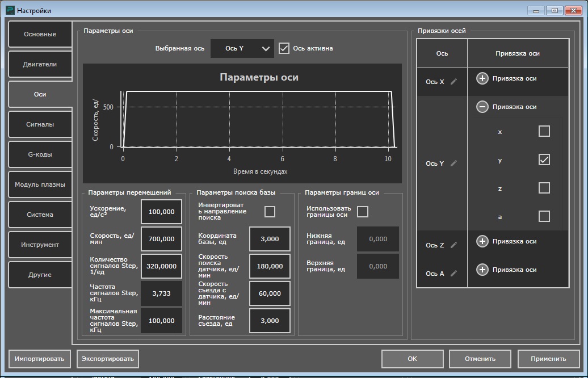Collapse Привязка оси for Ось Y with minus icon
Viewport: 588px width, 378px height.
[482, 107]
